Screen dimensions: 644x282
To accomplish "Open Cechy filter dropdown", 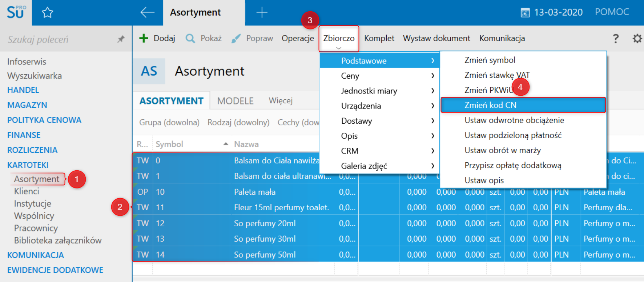I will point(298,122).
